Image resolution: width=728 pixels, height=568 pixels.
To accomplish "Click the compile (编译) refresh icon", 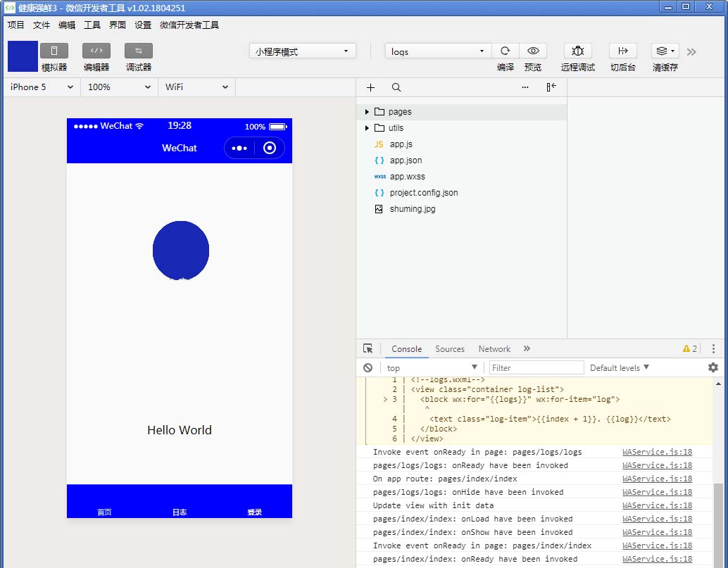I will click(x=505, y=51).
